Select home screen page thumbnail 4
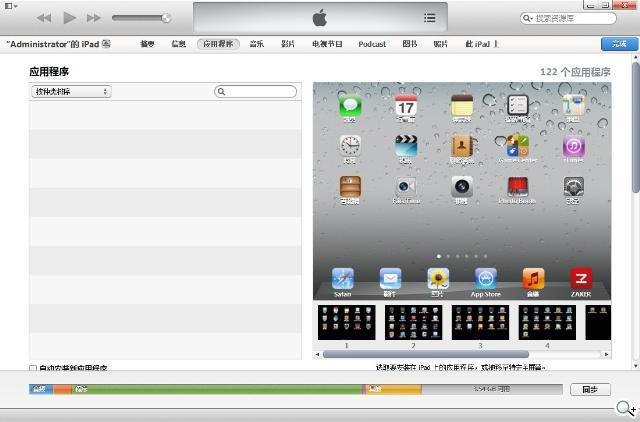 [x=547, y=322]
